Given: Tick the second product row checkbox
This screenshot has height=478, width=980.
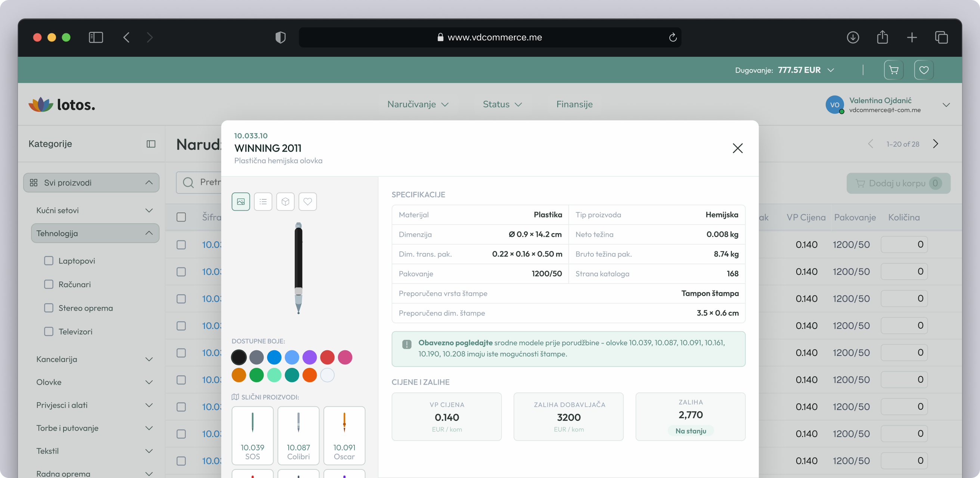Looking at the screenshot, I should (x=181, y=271).
